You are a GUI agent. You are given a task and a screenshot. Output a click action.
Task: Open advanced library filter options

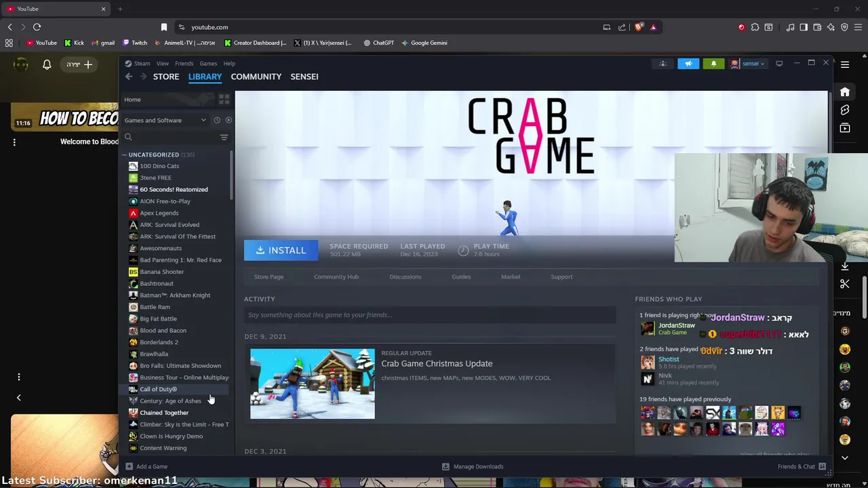224,138
